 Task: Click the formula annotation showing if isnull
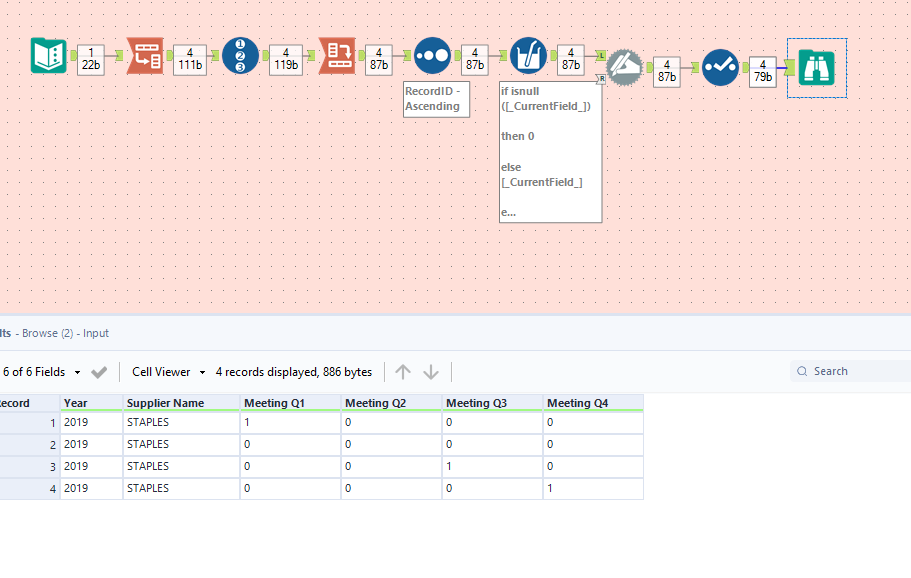point(549,150)
